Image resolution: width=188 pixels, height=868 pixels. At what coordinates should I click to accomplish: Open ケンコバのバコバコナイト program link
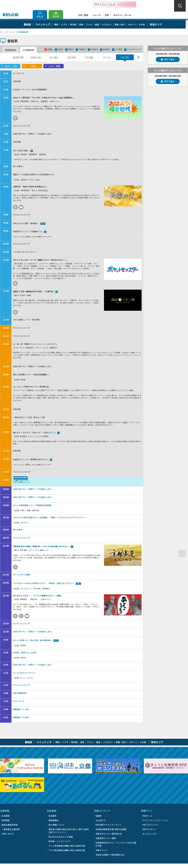[24, 673]
